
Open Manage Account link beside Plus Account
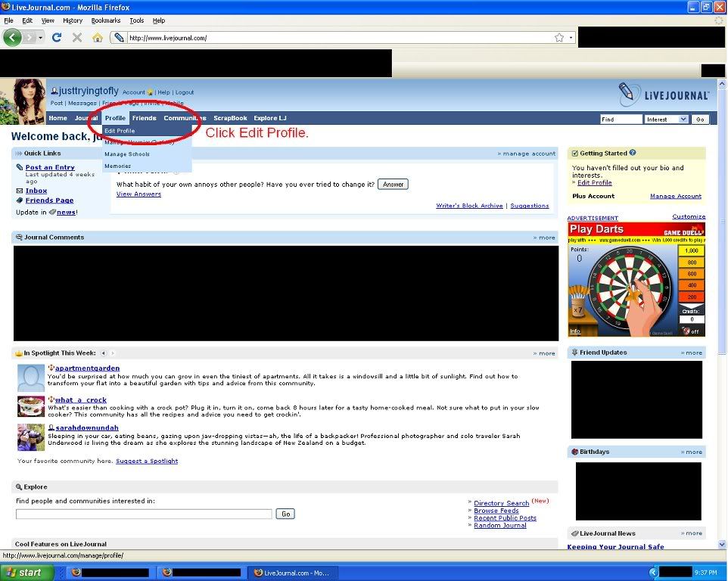click(x=676, y=196)
